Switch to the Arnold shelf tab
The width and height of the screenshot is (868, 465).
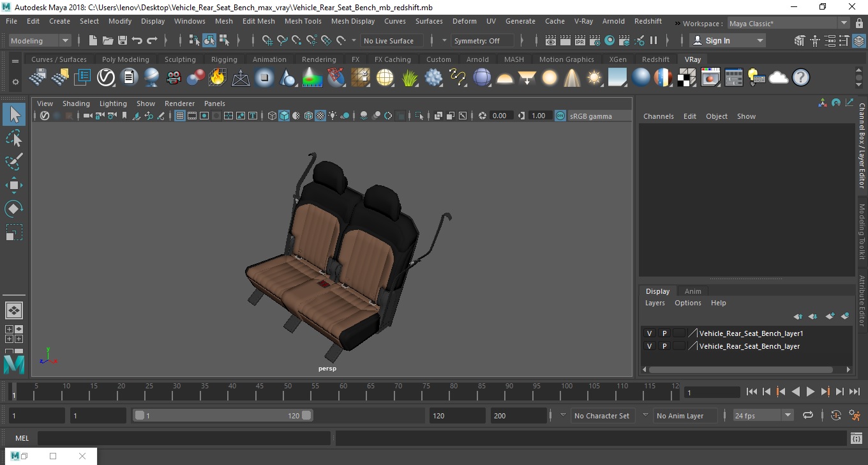pos(477,59)
